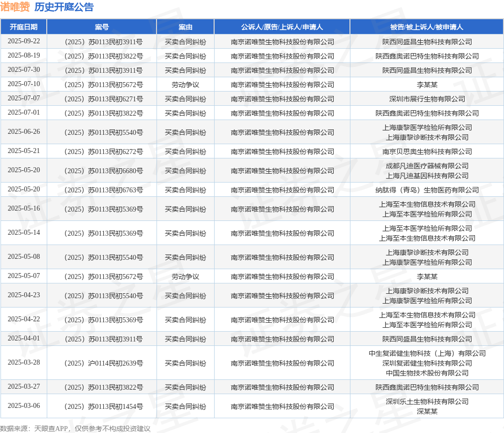Click the 历史开庭公告 heading

coord(64,7)
